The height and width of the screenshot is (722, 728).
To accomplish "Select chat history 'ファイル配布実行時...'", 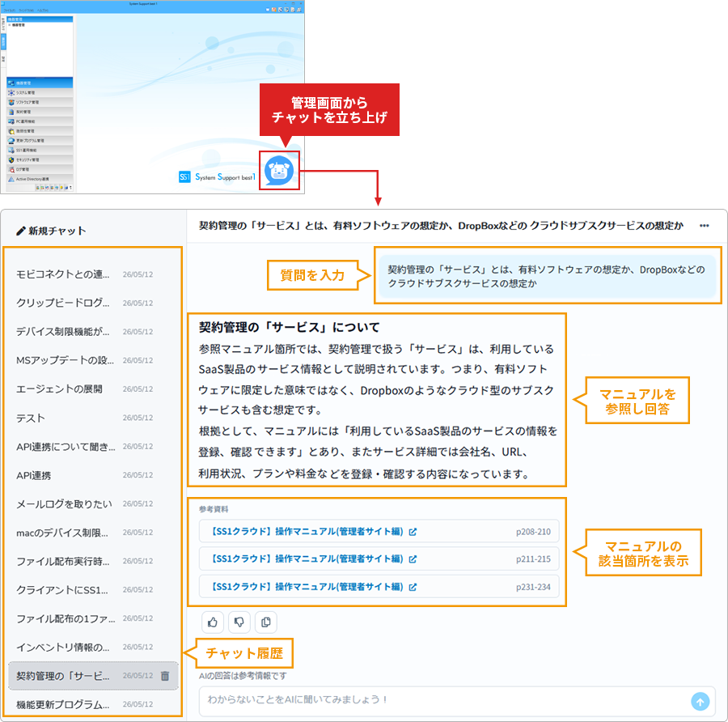I will [x=92, y=561].
